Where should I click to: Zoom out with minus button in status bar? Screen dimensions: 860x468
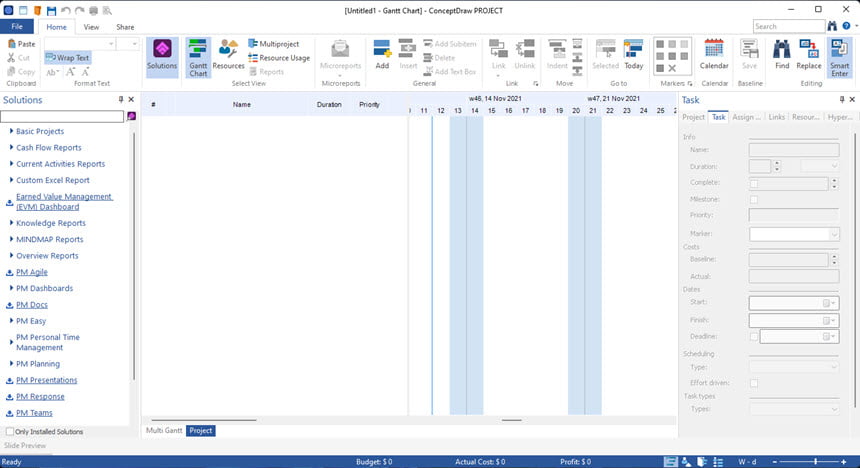(x=774, y=462)
